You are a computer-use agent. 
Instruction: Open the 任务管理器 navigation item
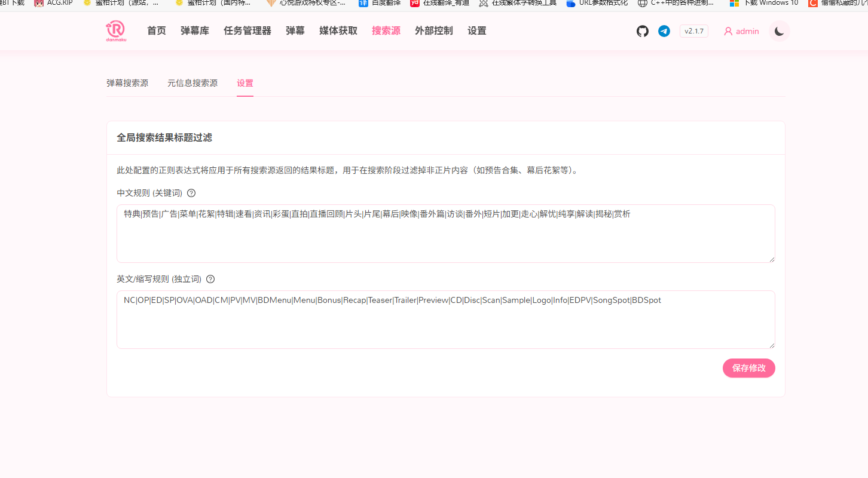click(x=247, y=30)
